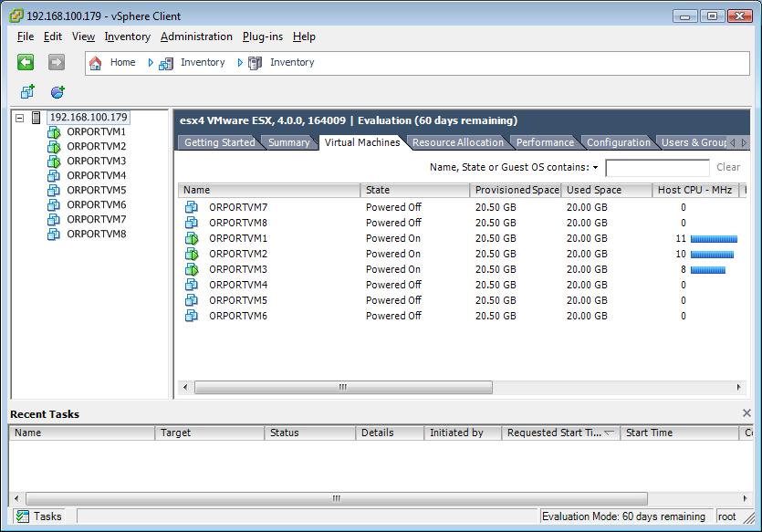Image resolution: width=762 pixels, height=532 pixels.
Task: Close the Recent Tasks panel
Action: (747, 413)
